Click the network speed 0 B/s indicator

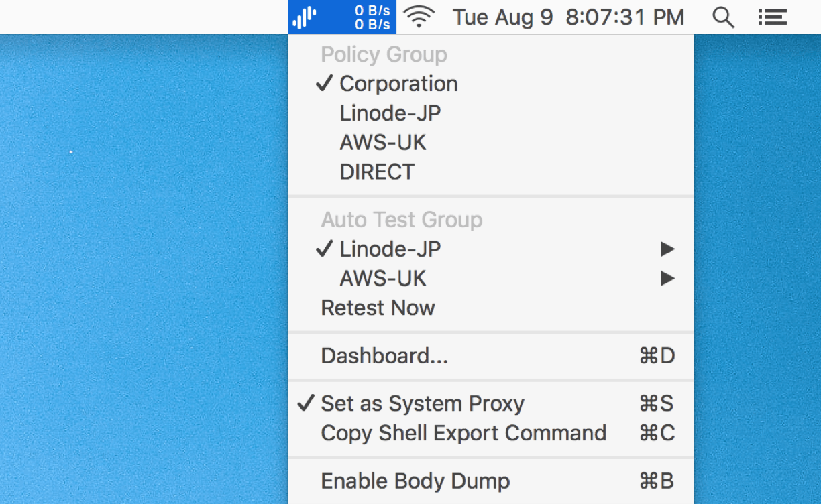(373, 17)
